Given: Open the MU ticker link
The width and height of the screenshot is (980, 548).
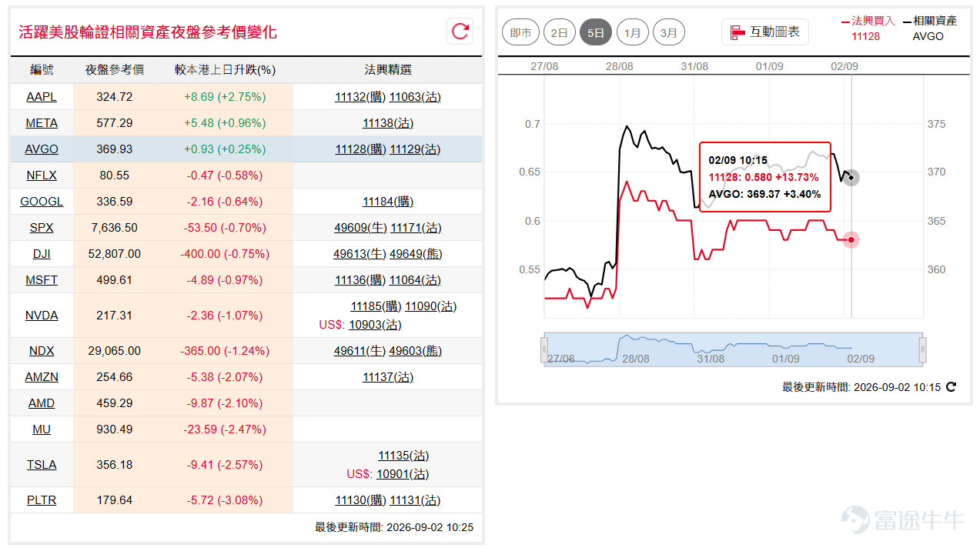Looking at the screenshot, I should click(x=42, y=429).
